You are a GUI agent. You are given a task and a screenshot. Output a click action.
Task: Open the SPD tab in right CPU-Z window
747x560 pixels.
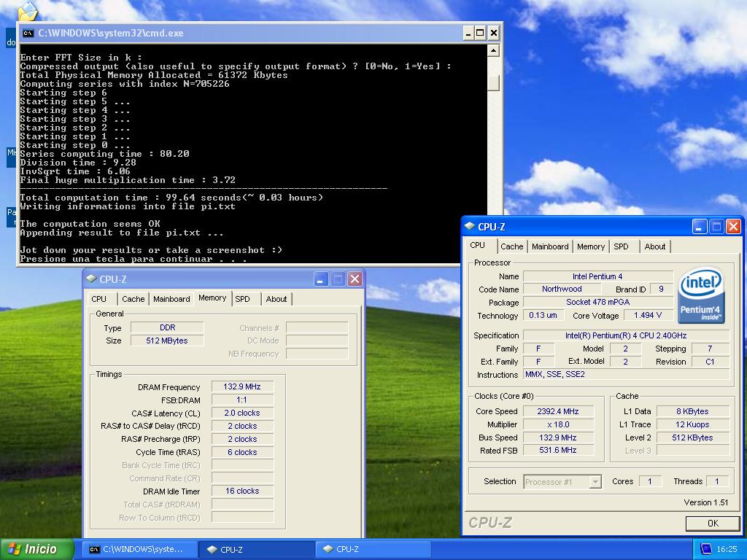point(621,246)
